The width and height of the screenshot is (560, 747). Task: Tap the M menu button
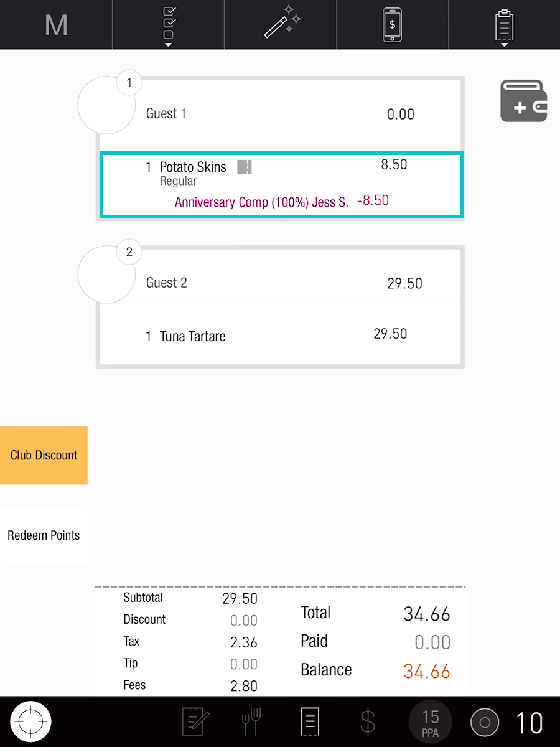point(56,25)
